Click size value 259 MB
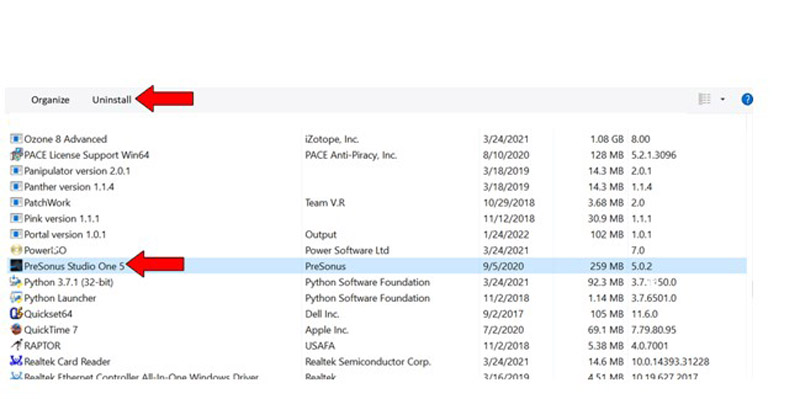This screenshot has width=800, height=399. point(606,266)
